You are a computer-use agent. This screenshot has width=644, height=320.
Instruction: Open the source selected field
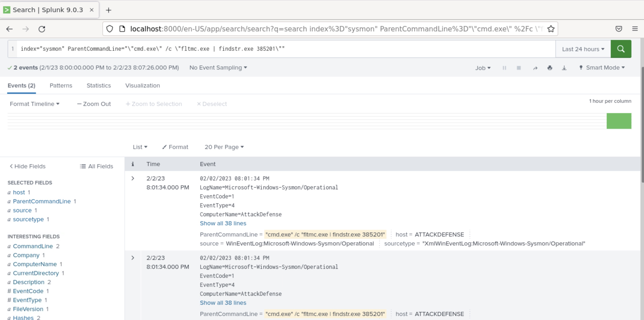pos(22,210)
